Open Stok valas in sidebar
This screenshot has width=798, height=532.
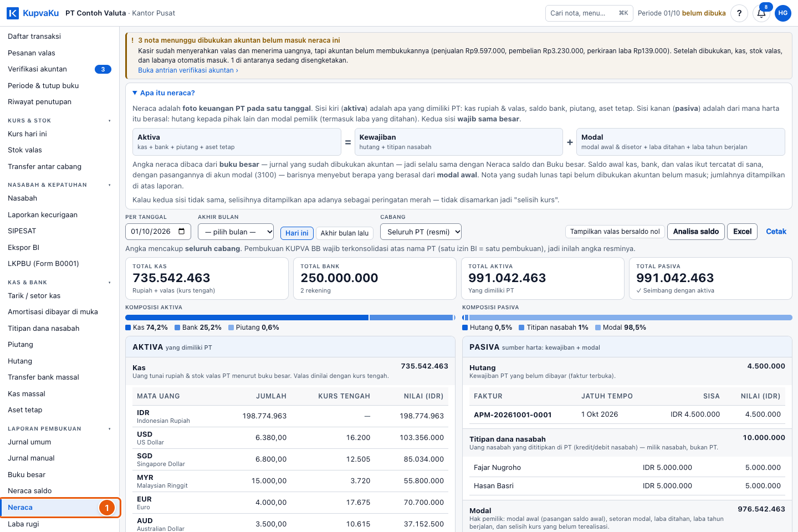click(x=59, y=150)
